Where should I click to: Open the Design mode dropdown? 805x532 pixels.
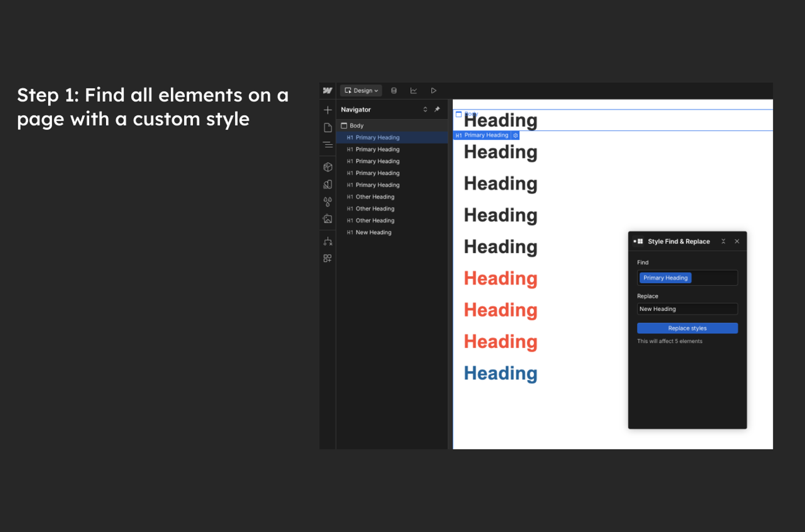pyautogui.click(x=361, y=91)
